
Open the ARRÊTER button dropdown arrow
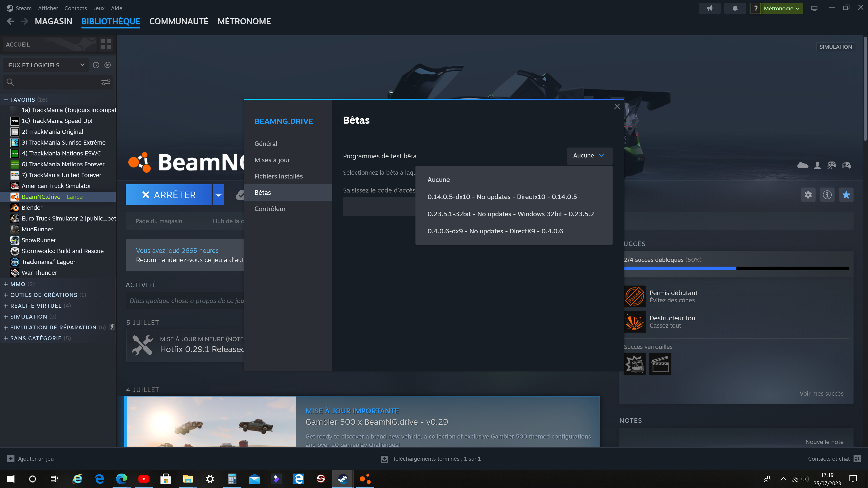[219, 195]
